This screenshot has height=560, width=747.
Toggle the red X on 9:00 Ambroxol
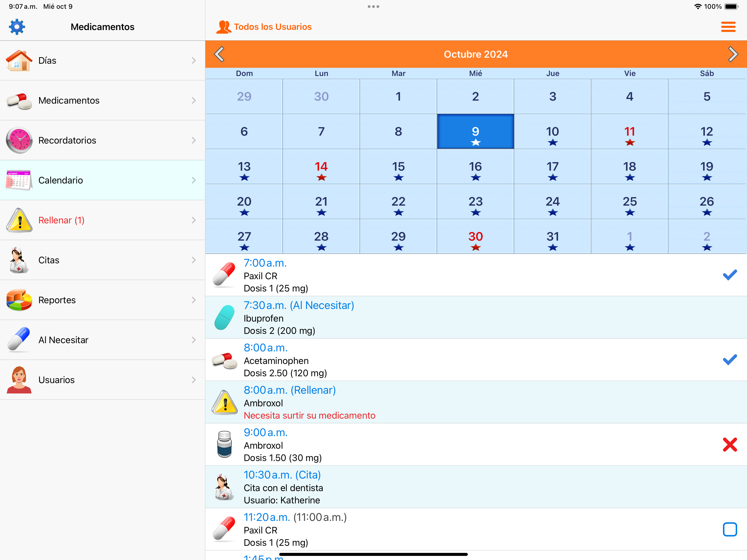(x=729, y=445)
